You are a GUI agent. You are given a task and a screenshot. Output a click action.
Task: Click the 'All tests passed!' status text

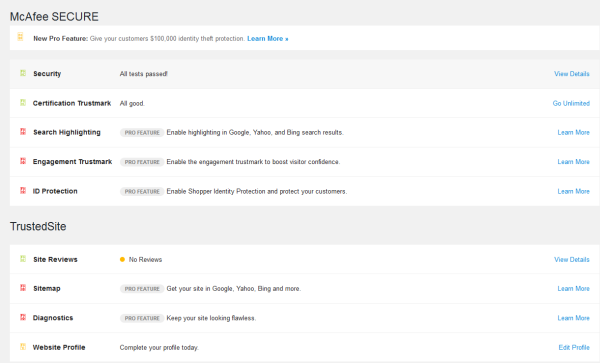point(143,74)
